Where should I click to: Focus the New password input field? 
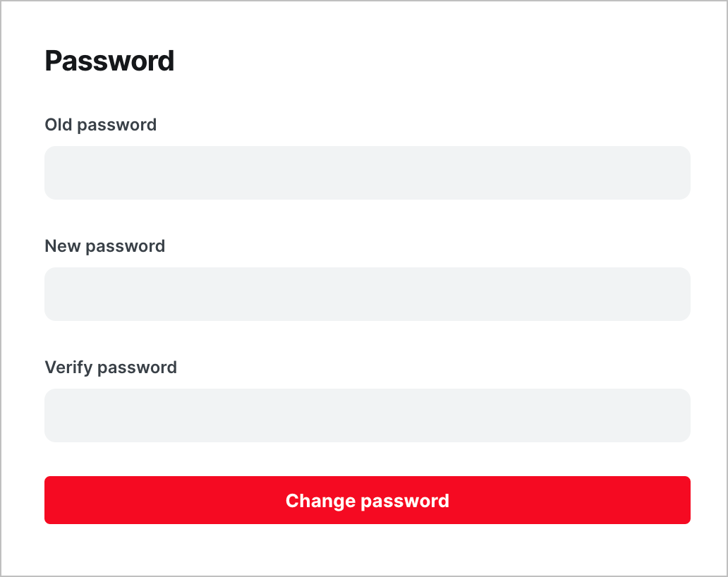(368, 294)
